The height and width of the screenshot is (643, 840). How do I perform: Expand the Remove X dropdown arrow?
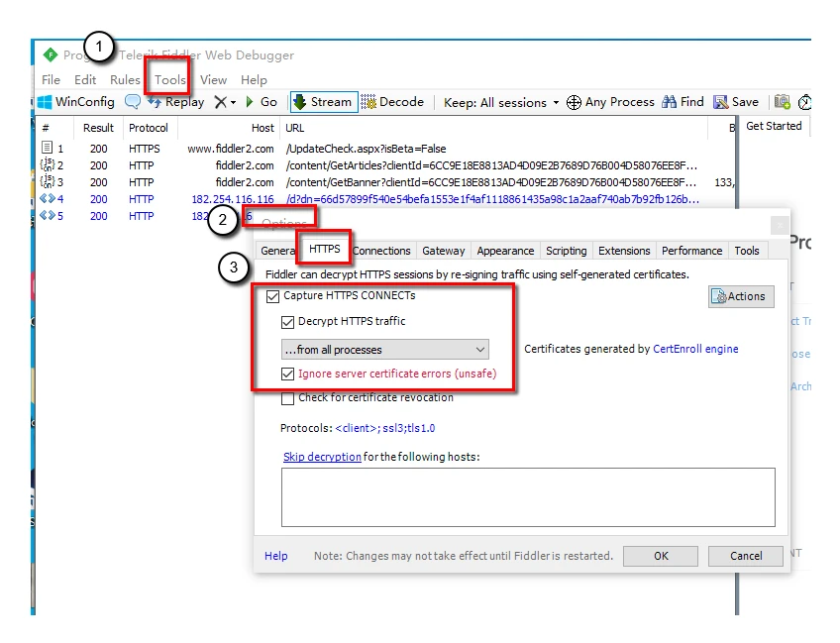click(x=233, y=102)
